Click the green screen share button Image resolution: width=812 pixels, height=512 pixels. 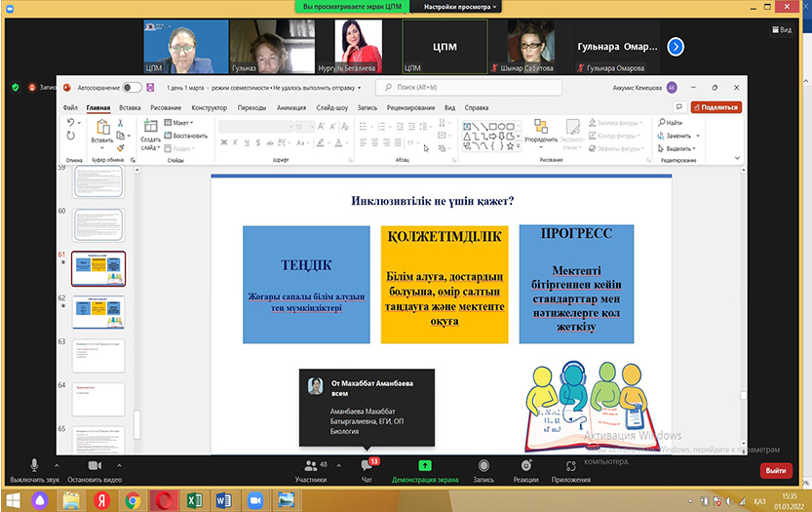point(424,466)
